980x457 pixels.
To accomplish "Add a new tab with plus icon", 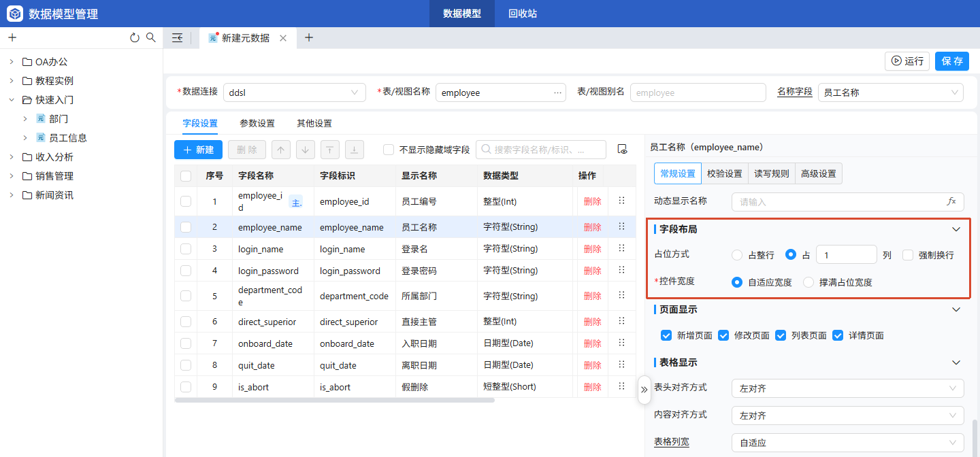I will 309,37.
